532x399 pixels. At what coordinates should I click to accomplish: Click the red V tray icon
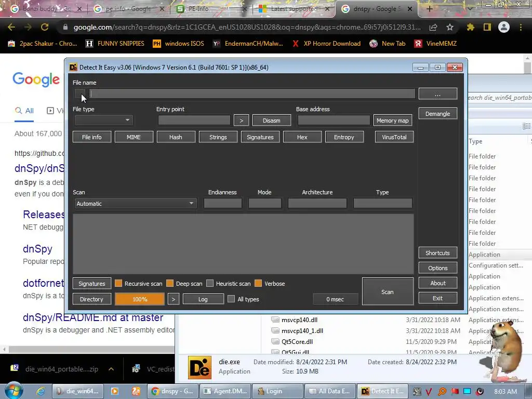point(429,392)
